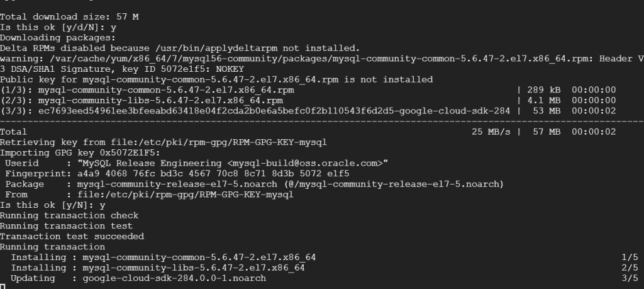Click the "Total download size: 57 M" line

pyautogui.click(x=69, y=17)
